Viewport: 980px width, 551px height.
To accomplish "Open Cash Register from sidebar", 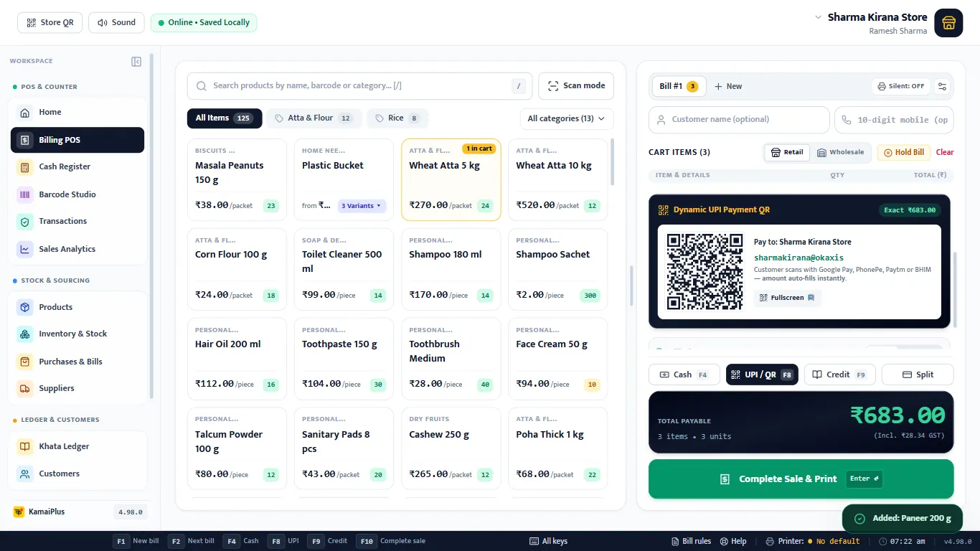I will (x=77, y=166).
